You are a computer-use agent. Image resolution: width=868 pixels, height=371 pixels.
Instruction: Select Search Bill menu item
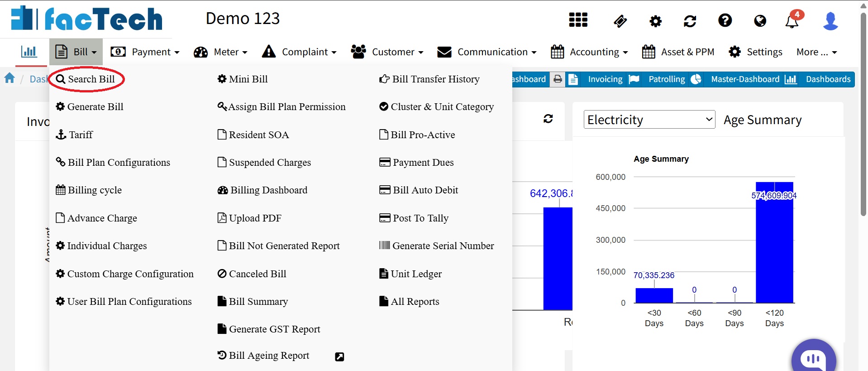point(86,79)
